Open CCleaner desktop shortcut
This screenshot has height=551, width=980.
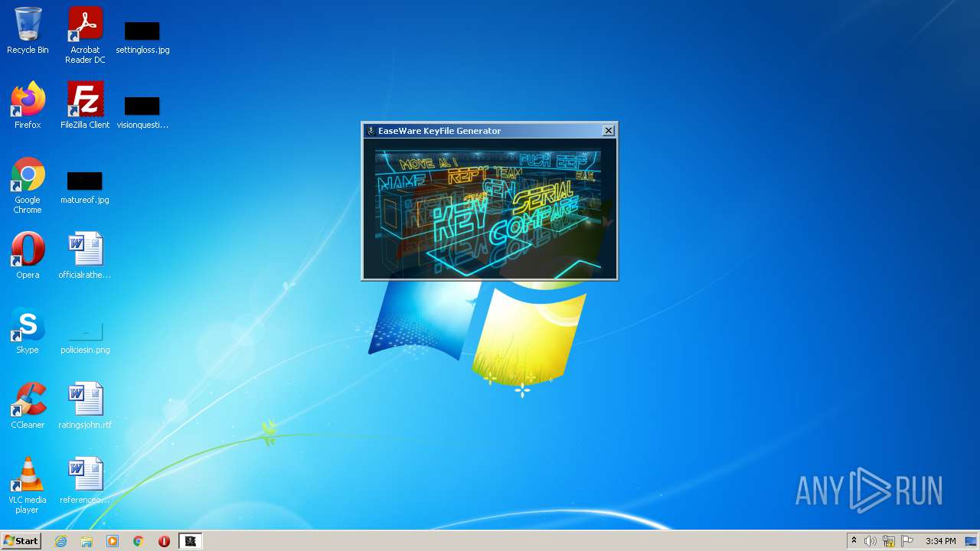[x=28, y=406]
